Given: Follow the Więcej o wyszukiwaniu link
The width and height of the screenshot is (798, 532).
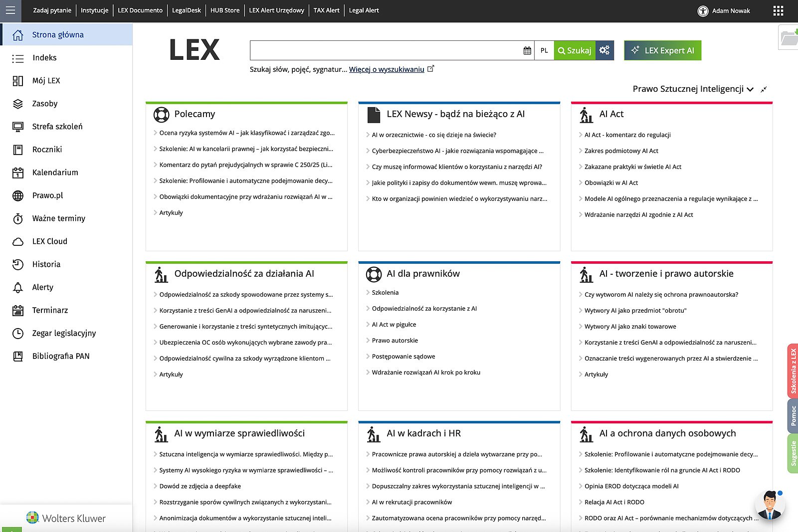Looking at the screenshot, I should tap(387, 69).
